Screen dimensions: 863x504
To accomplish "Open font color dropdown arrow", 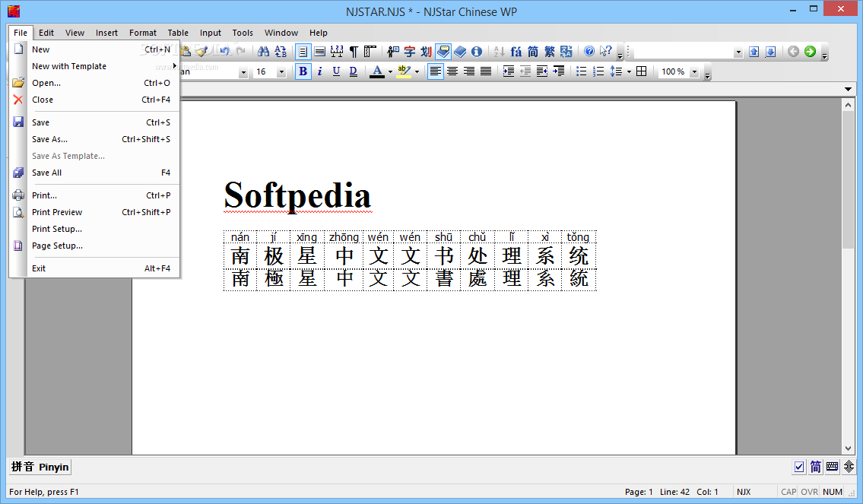I will point(390,72).
